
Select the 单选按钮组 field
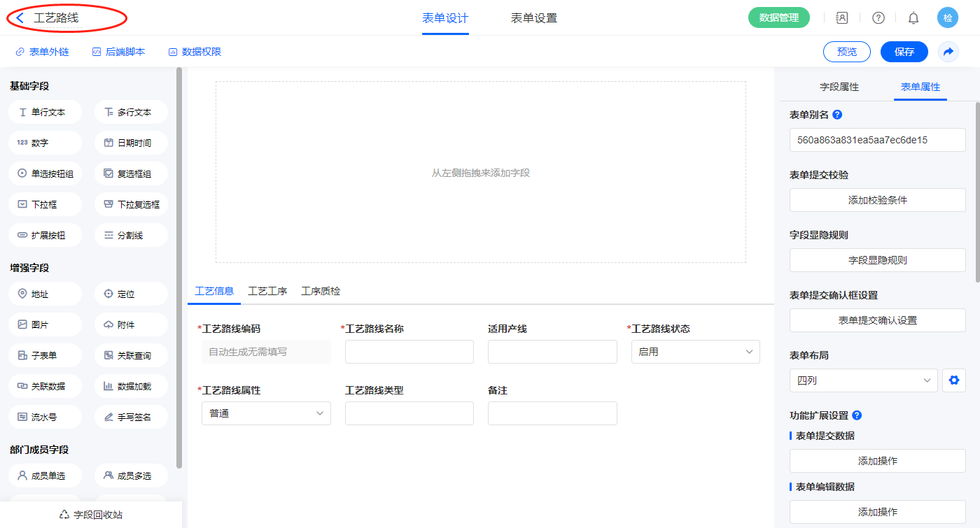[45, 173]
